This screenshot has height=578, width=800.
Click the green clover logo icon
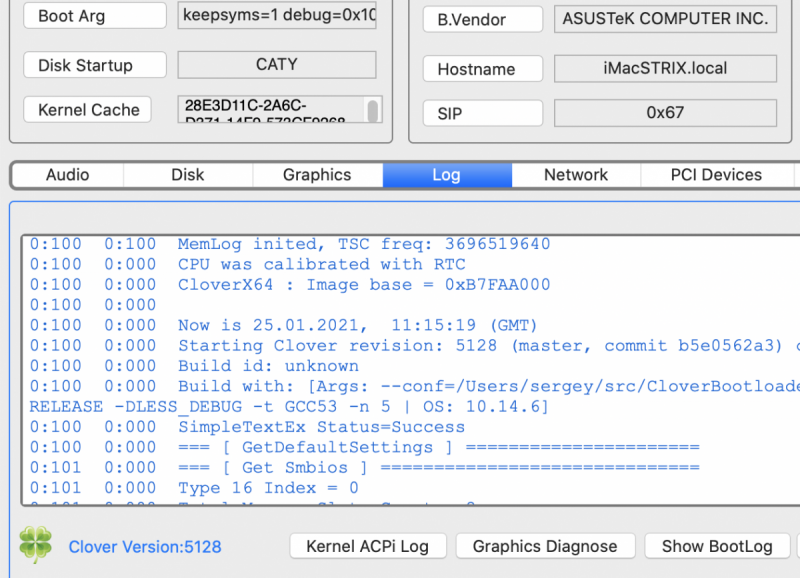click(35, 545)
